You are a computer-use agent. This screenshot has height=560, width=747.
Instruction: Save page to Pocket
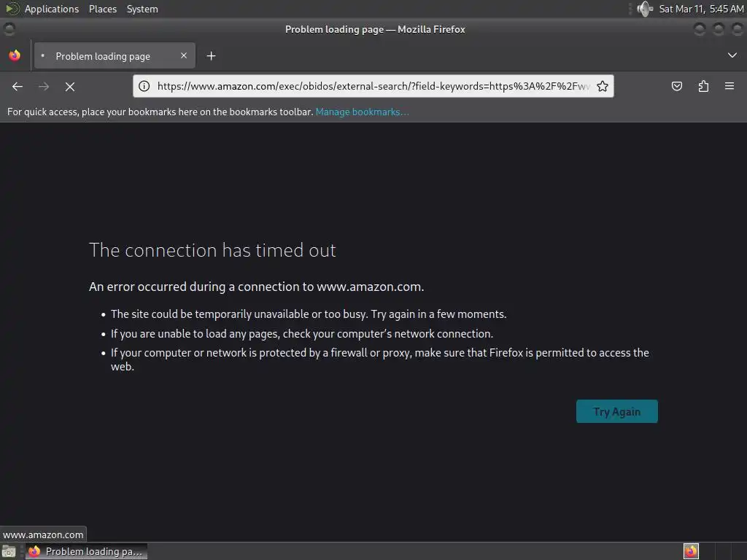(677, 86)
